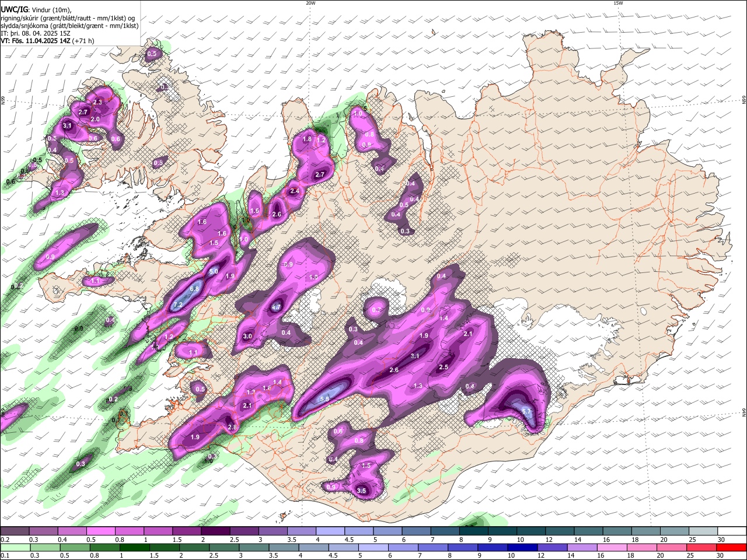Viewport: 747px width, 560px height.
Task: Click the 15W longitude label
Action: tap(618, 3)
